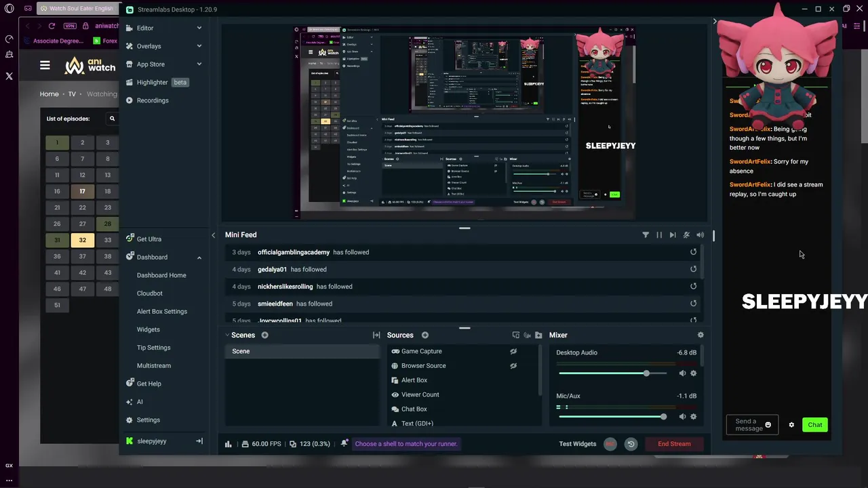Add a new source with plus icon
The height and width of the screenshot is (488, 868).
[425, 335]
